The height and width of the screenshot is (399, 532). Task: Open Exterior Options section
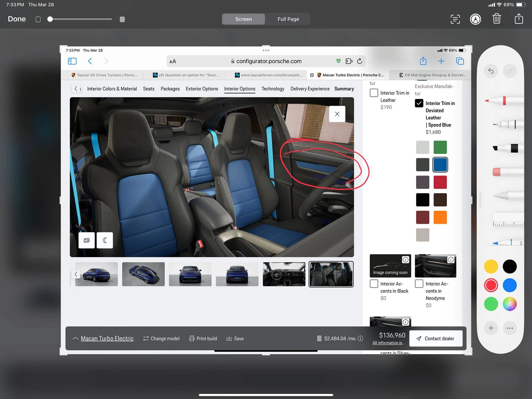(x=202, y=89)
